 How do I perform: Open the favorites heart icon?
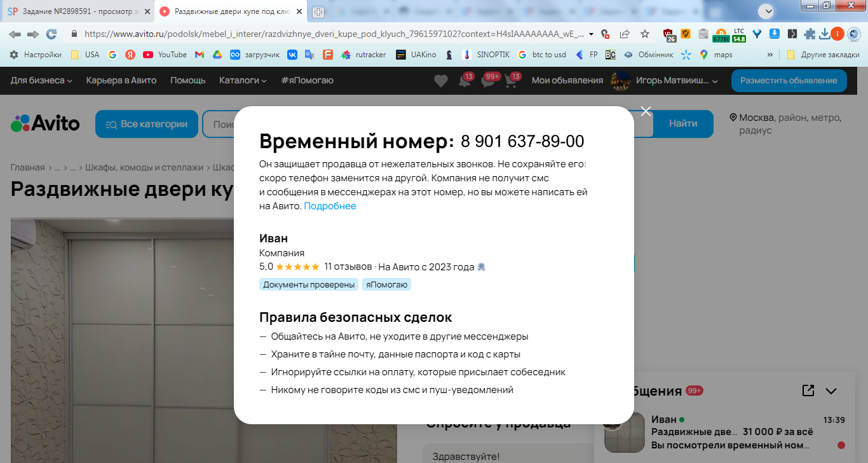click(441, 81)
